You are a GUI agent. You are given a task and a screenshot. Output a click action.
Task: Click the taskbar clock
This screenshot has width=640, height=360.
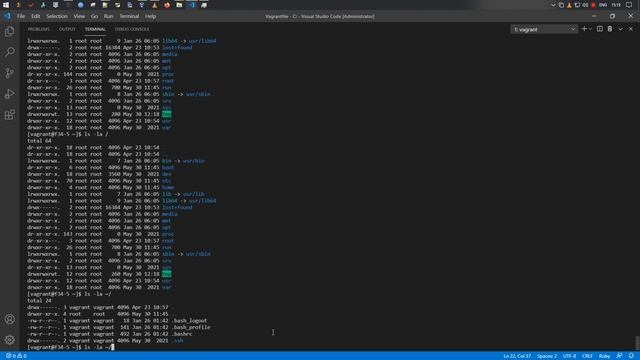pyautogui.click(x=616, y=5)
